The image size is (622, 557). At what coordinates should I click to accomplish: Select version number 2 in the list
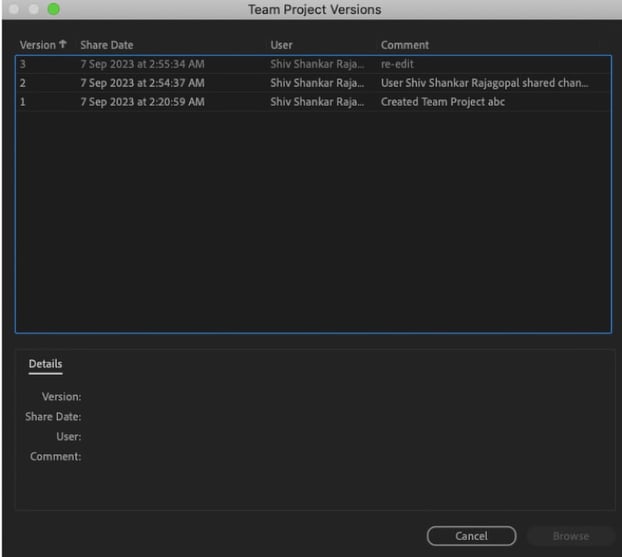(x=23, y=83)
